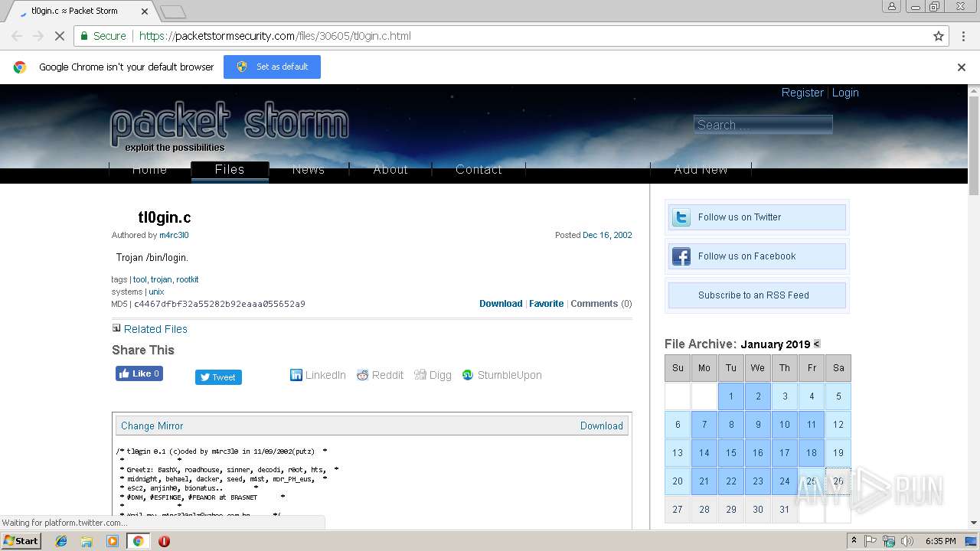The image size is (980, 551).
Task: Click the trojan tag link
Action: 161,279
